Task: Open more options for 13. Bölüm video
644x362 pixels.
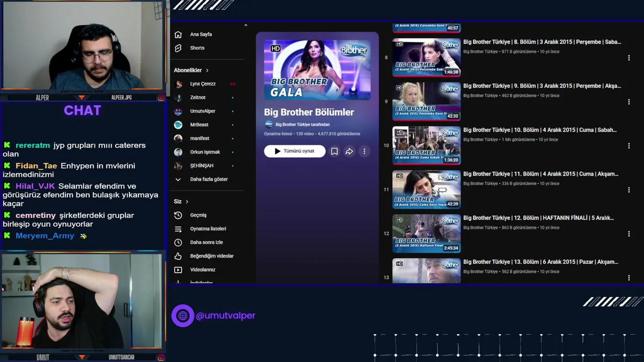Action: (x=628, y=278)
